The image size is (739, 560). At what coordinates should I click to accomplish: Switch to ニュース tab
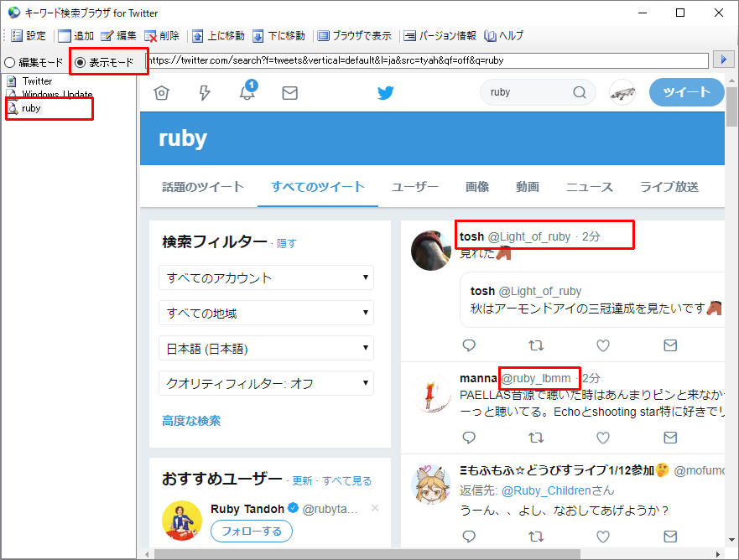(x=589, y=187)
